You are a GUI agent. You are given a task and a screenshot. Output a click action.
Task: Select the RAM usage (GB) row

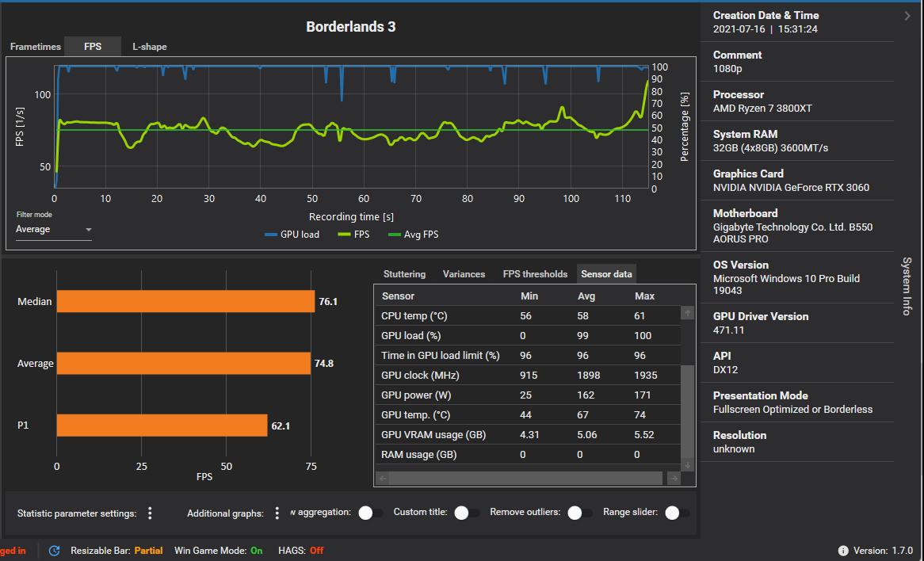click(527, 454)
